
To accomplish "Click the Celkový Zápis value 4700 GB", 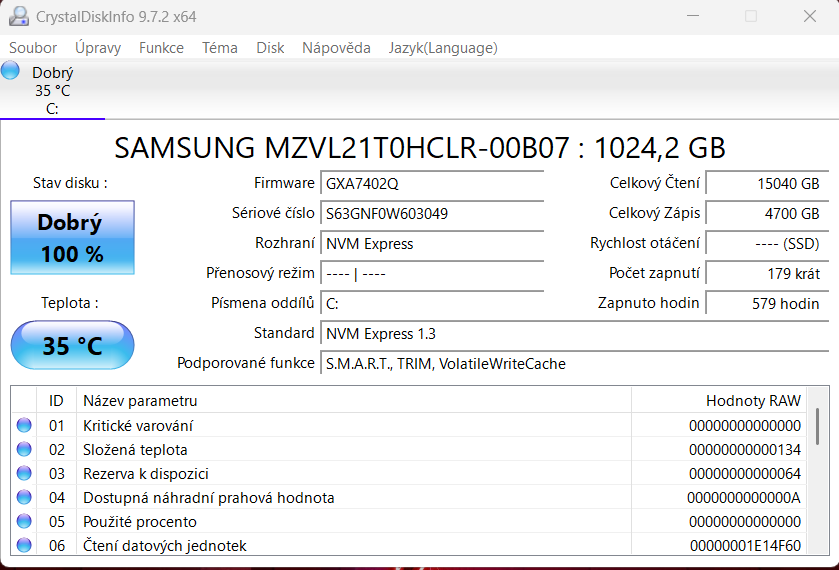I will point(767,214).
